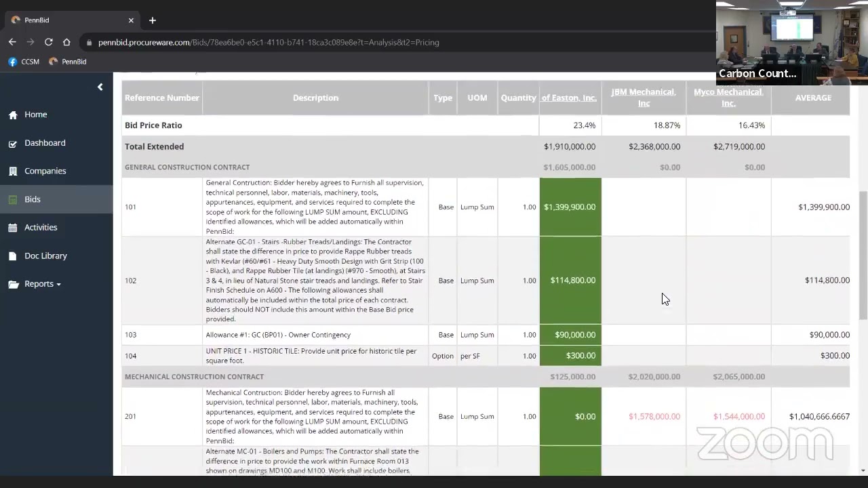Reload the page with the refresh icon
The image size is (868, 488).
coord(49,42)
